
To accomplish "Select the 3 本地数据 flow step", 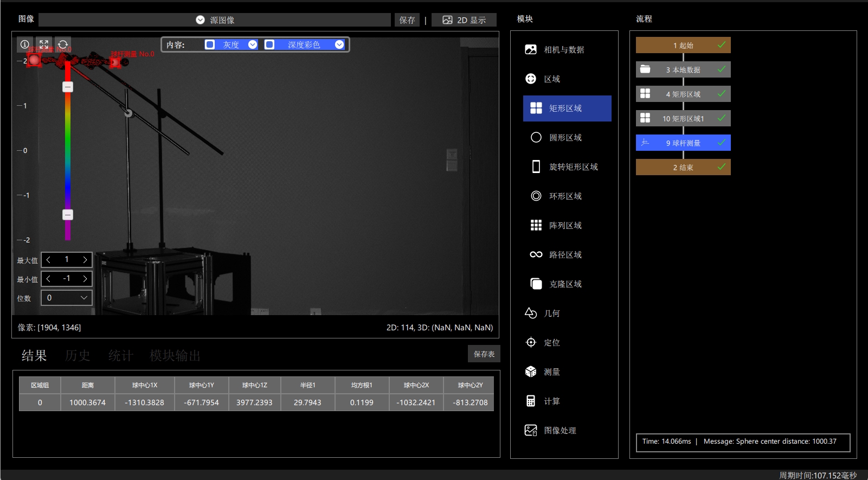I will (683, 69).
